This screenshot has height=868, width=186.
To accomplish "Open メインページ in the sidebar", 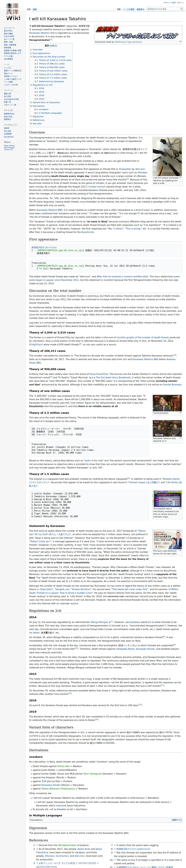I will pos(9,28).
